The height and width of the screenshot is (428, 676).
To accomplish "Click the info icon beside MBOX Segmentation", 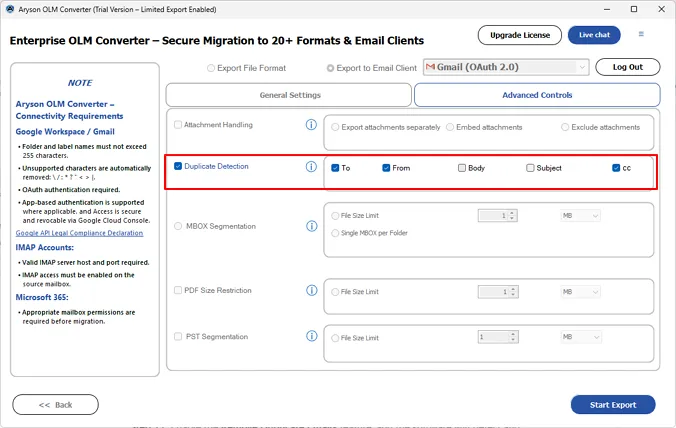I will tap(311, 226).
